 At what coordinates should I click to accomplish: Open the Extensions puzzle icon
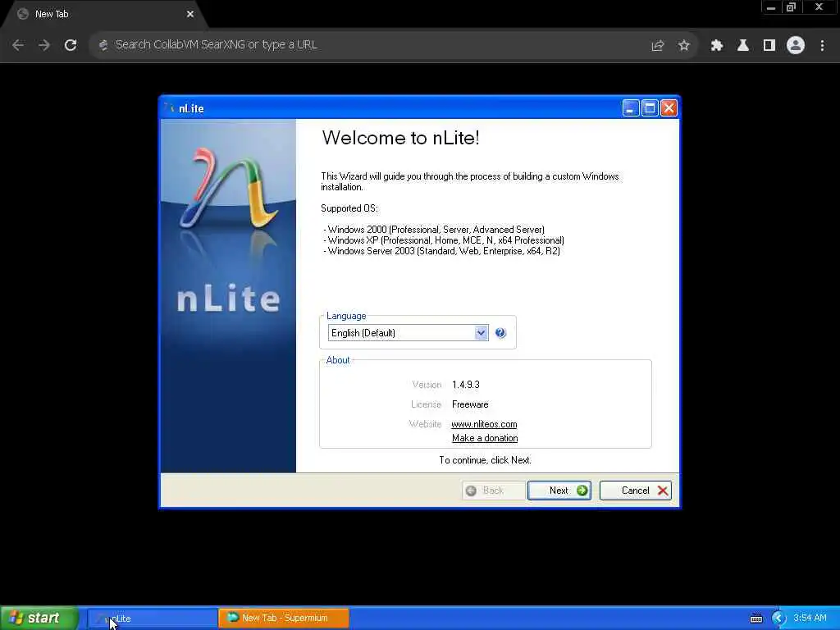pyautogui.click(x=716, y=46)
